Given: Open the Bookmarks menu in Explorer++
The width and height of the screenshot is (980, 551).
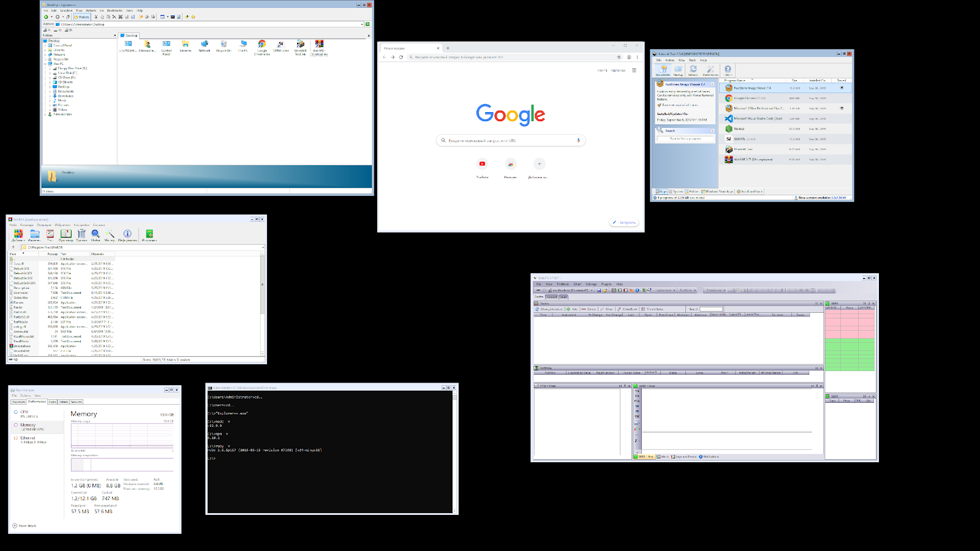Looking at the screenshot, I should click(115, 10).
